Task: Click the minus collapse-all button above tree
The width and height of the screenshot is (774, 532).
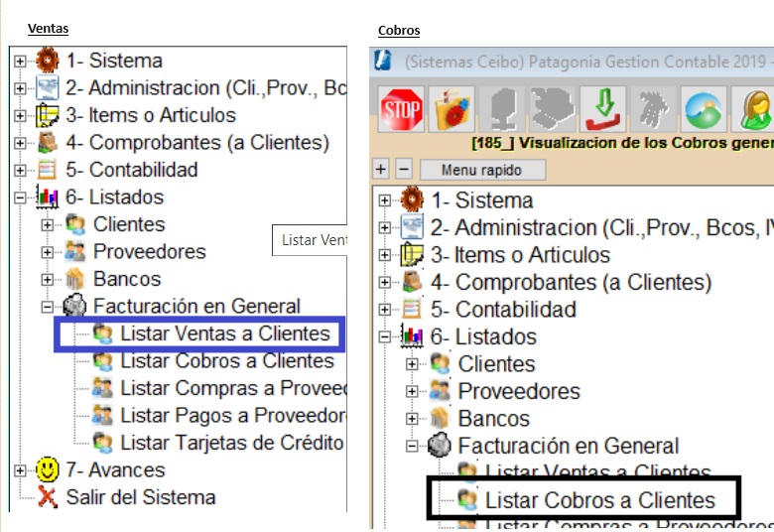Action: coord(404,170)
